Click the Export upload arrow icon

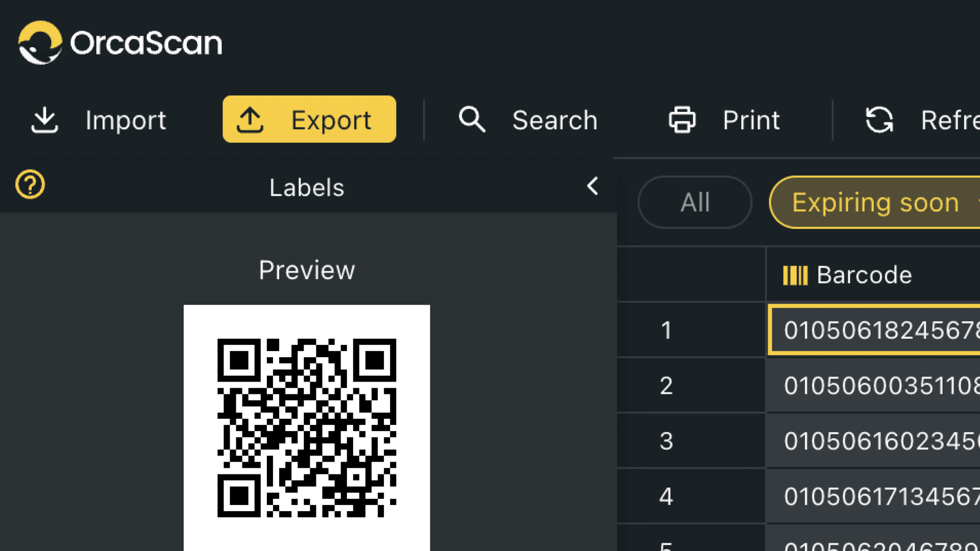pos(250,120)
